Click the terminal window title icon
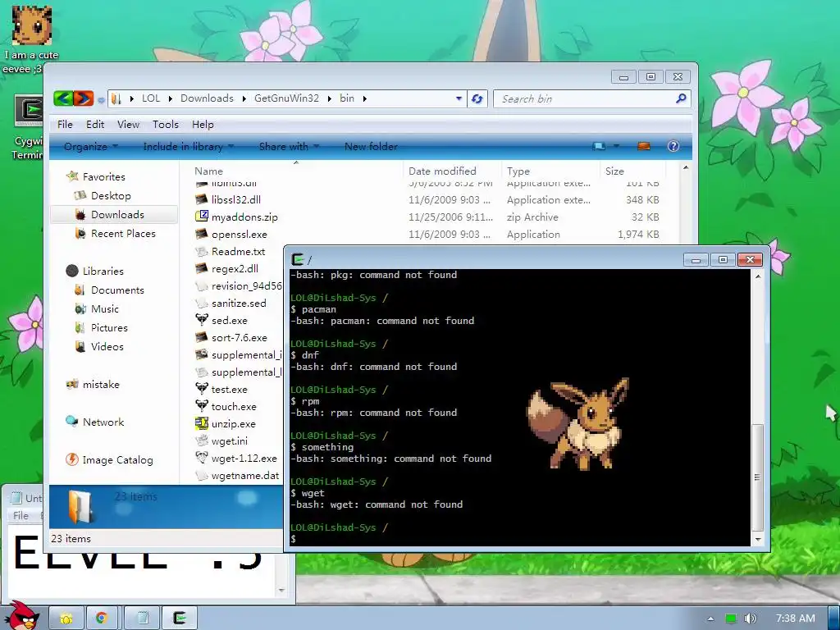 coord(298,260)
